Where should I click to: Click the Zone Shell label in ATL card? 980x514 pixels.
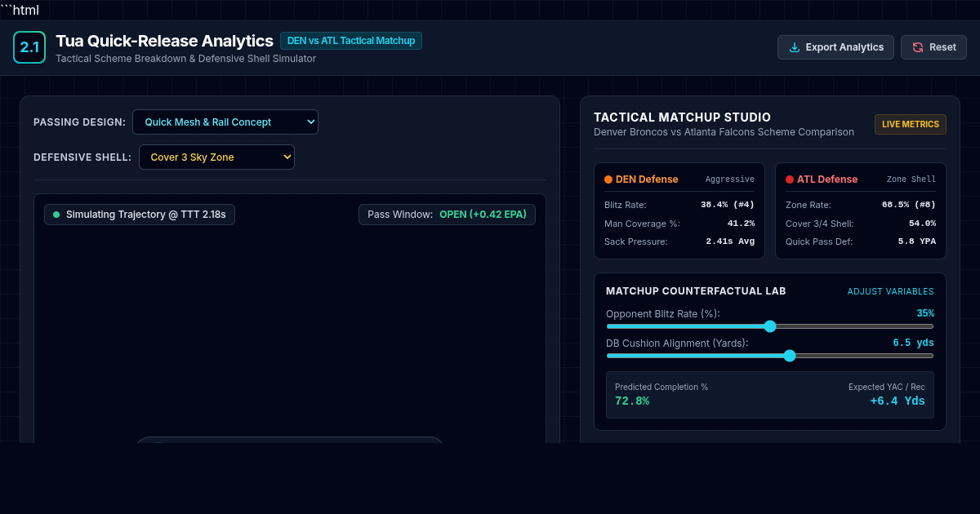[x=911, y=179]
